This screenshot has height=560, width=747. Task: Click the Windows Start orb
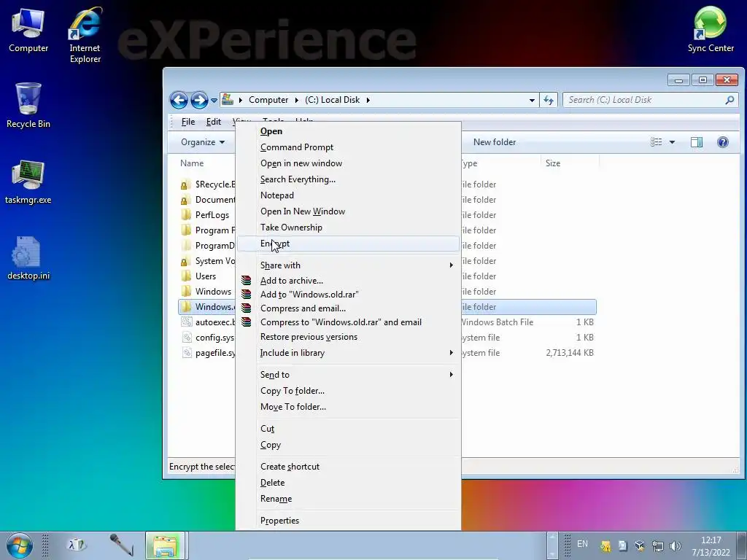20,545
